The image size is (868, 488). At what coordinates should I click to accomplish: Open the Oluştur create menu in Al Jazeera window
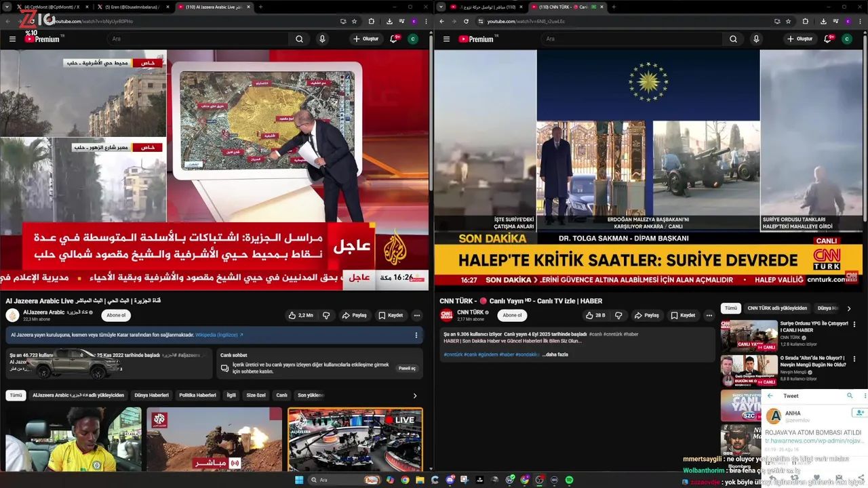[366, 39]
